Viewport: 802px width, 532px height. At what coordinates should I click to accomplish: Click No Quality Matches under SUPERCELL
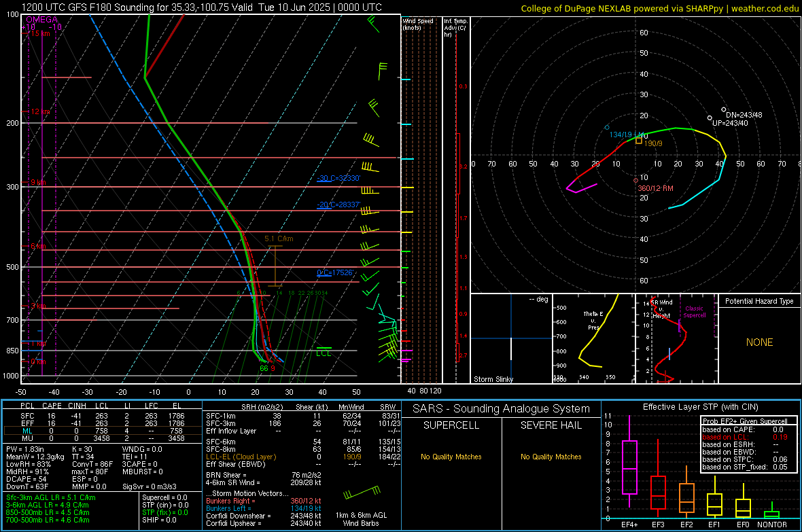tap(451, 457)
